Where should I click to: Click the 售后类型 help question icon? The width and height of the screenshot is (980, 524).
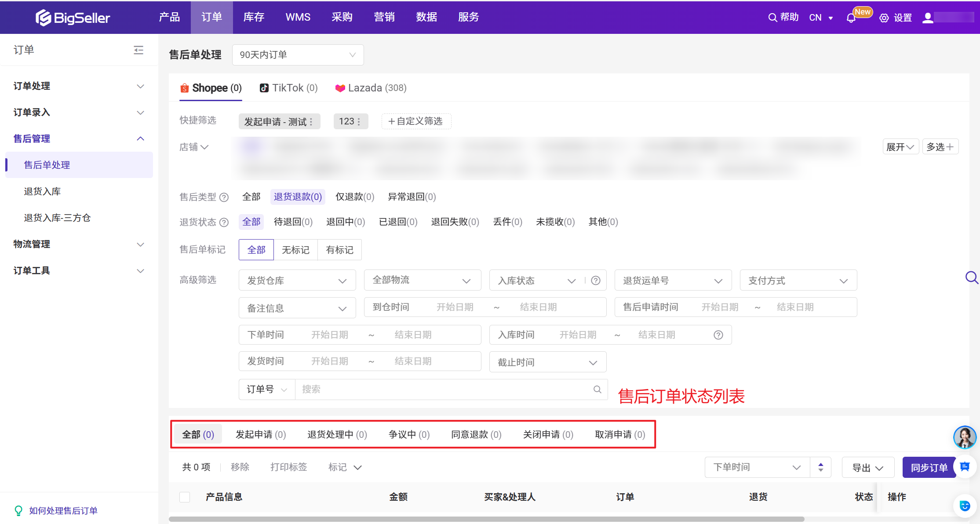[224, 197]
